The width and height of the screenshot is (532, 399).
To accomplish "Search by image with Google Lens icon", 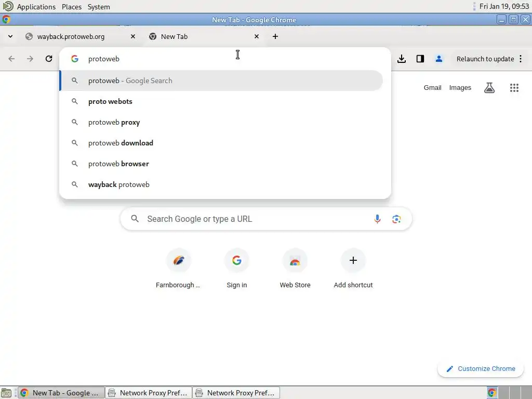I will pyautogui.click(x=396, y=219).
